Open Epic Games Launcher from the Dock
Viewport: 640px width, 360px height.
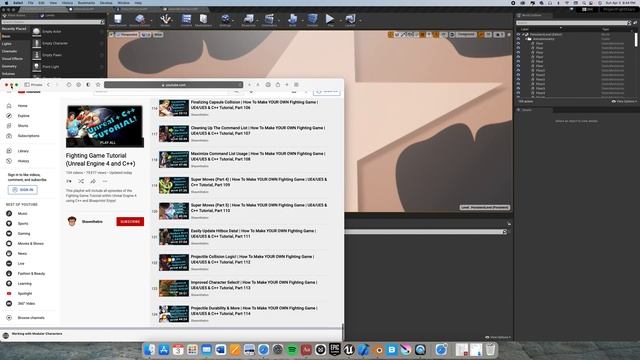tap(335, 350)
